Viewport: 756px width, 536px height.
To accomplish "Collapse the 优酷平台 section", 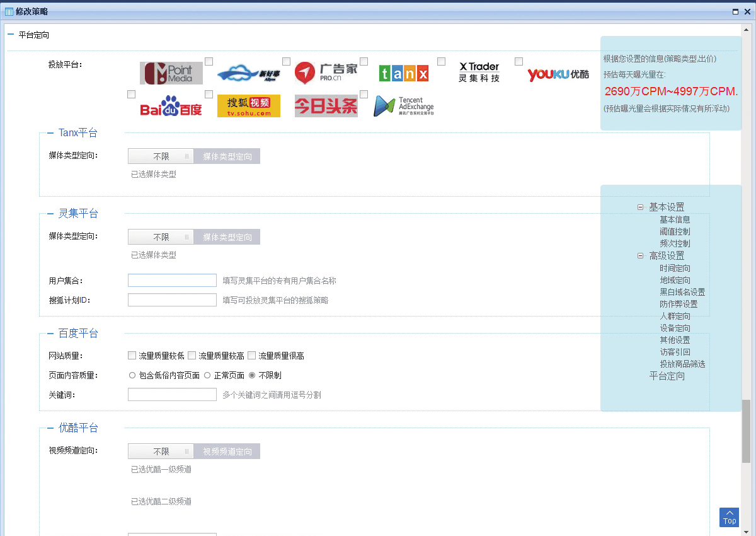I will pos(50,428).
